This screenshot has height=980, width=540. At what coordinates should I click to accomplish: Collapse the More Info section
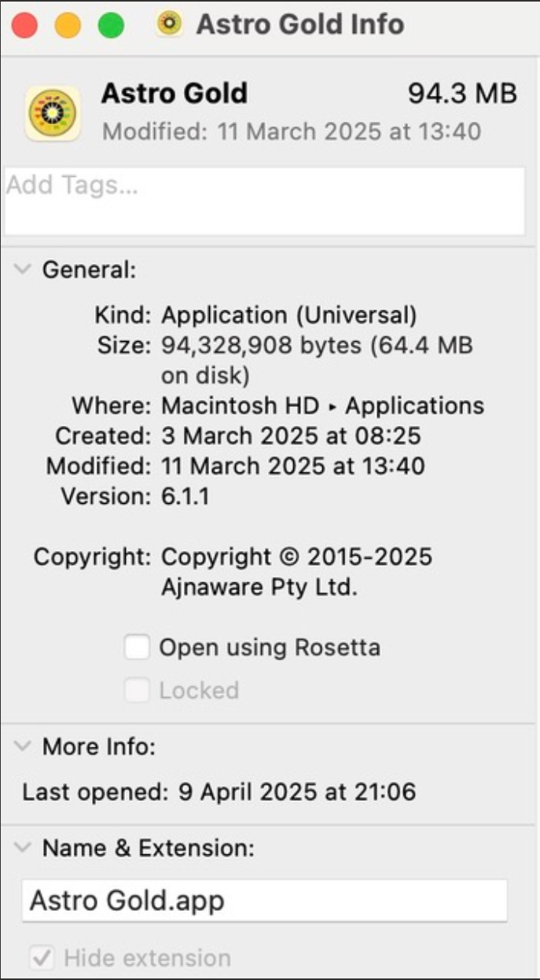24,747
